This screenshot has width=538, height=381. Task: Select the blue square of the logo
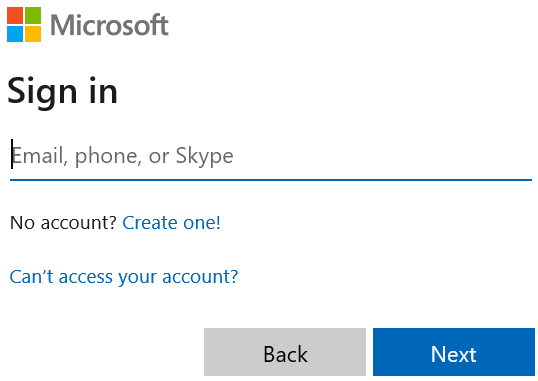(x=15, y=34)
